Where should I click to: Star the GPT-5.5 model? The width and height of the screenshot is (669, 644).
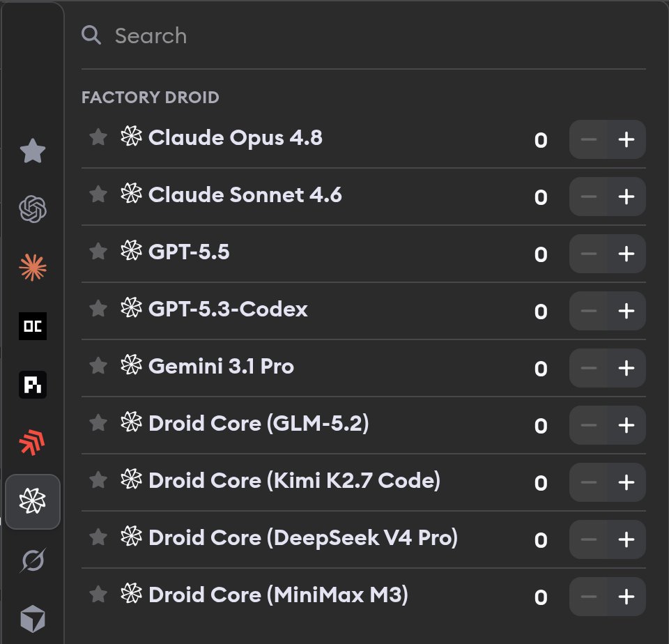tap(98, 252)
